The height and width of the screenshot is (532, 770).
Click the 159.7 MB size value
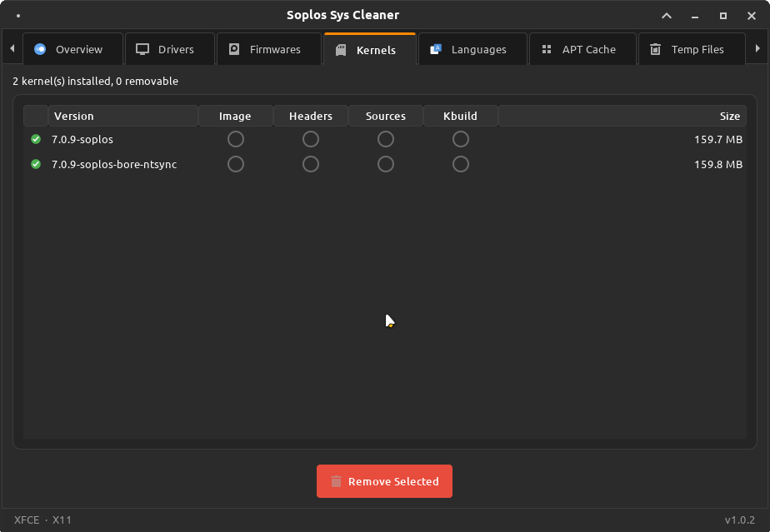[718, 139]
